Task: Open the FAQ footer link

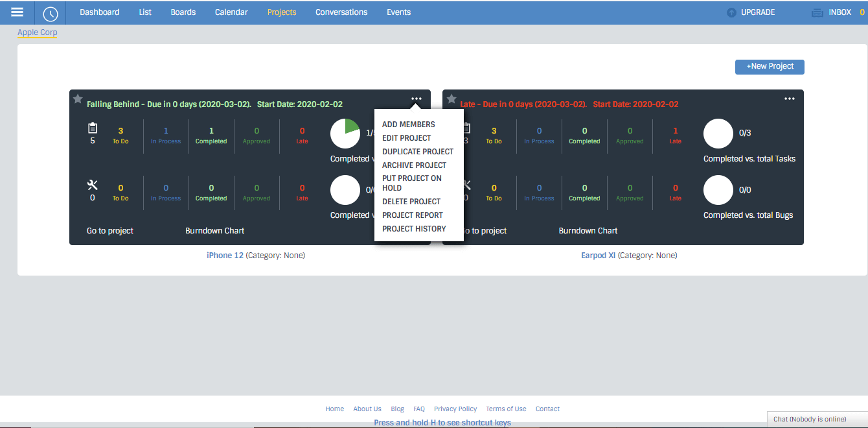Action: (x=419, y=409)
